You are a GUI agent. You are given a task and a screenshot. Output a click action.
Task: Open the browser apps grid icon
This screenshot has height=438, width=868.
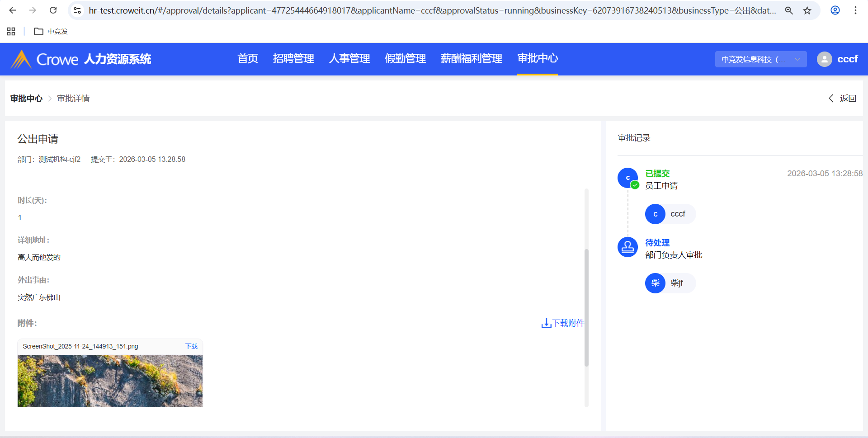11,31
